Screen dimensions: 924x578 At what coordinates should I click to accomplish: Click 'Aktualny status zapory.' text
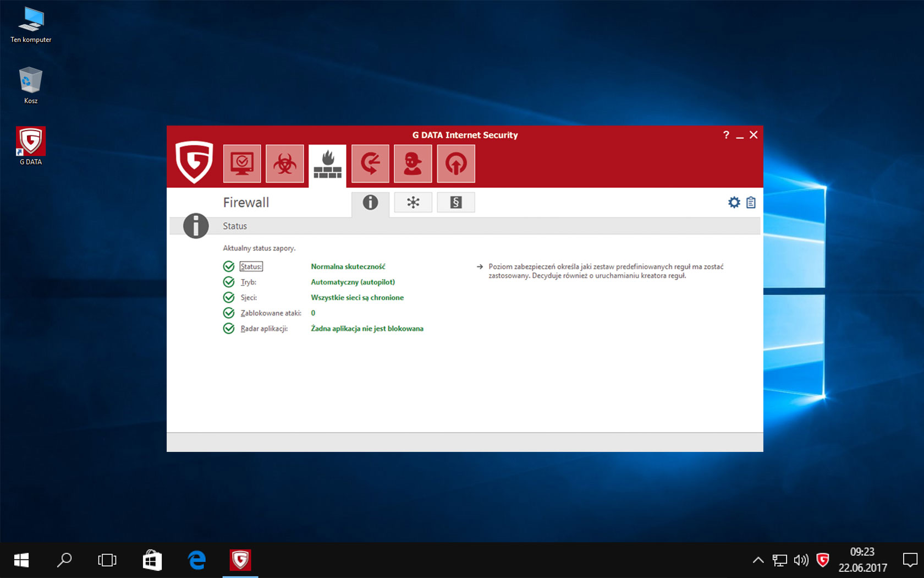pyautogui.click(x=259, y=248)
